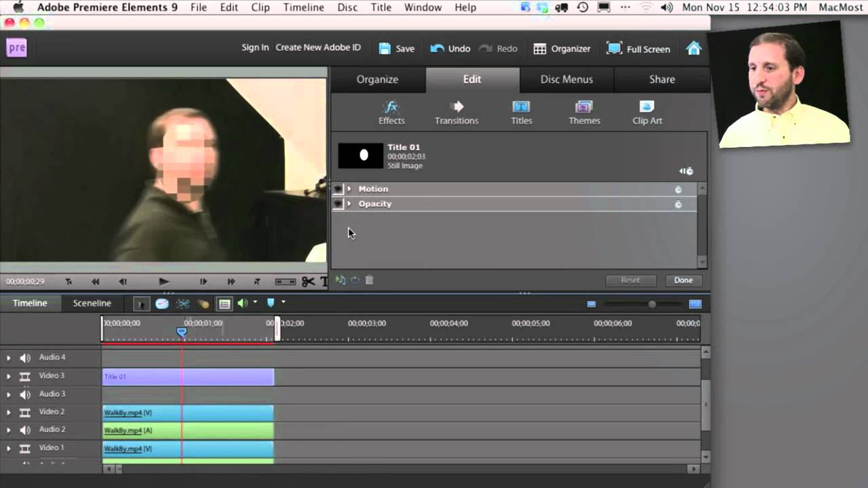Mute the Audio 2 track
The width and height of the screenshot is (868, 488).
(25, 430)
